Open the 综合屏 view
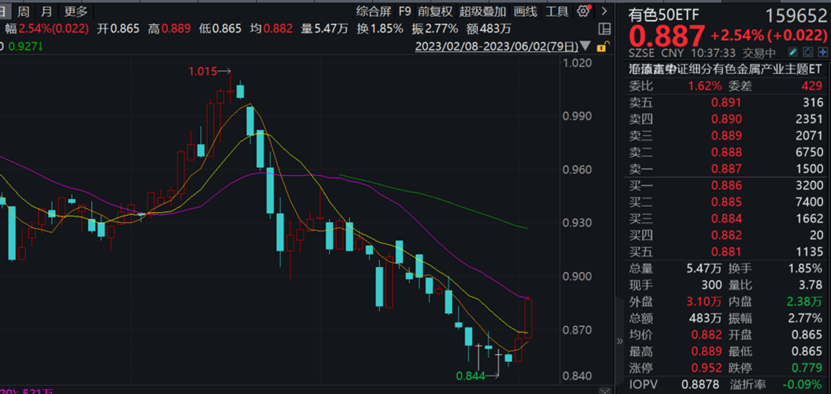 click(x=374, y=11)
